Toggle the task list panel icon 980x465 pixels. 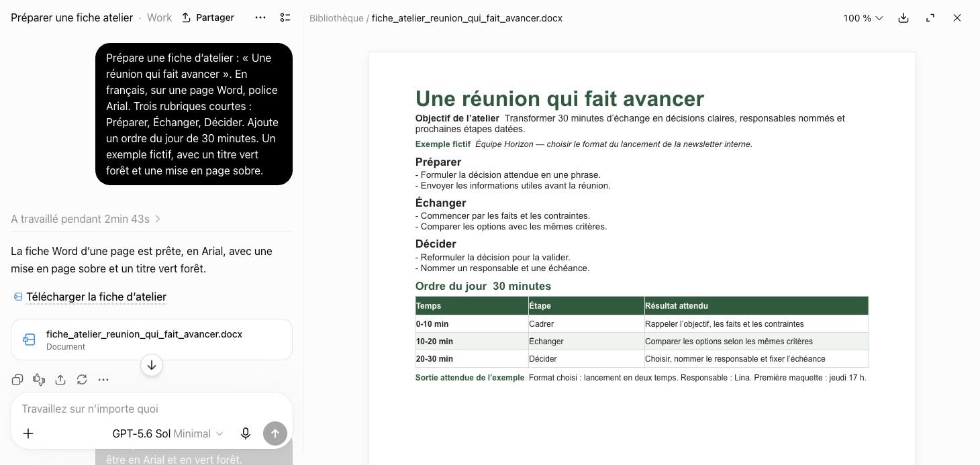coord(285,17)
